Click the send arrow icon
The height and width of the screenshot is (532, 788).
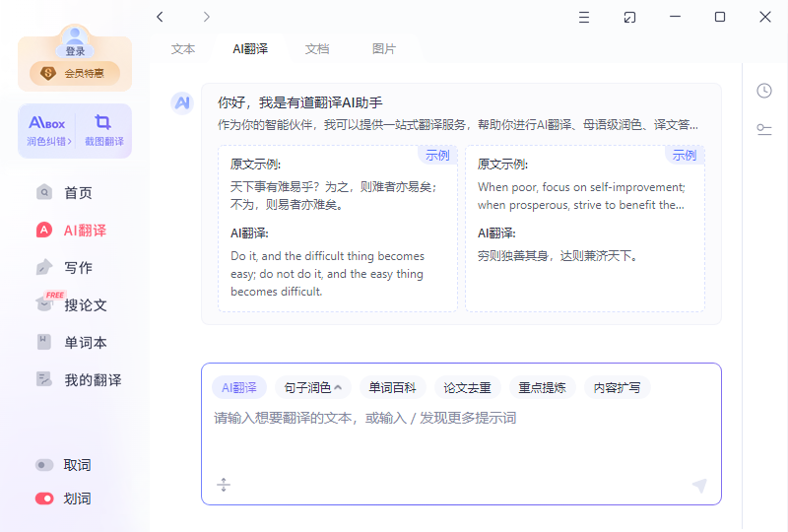(x=699, y=485)
